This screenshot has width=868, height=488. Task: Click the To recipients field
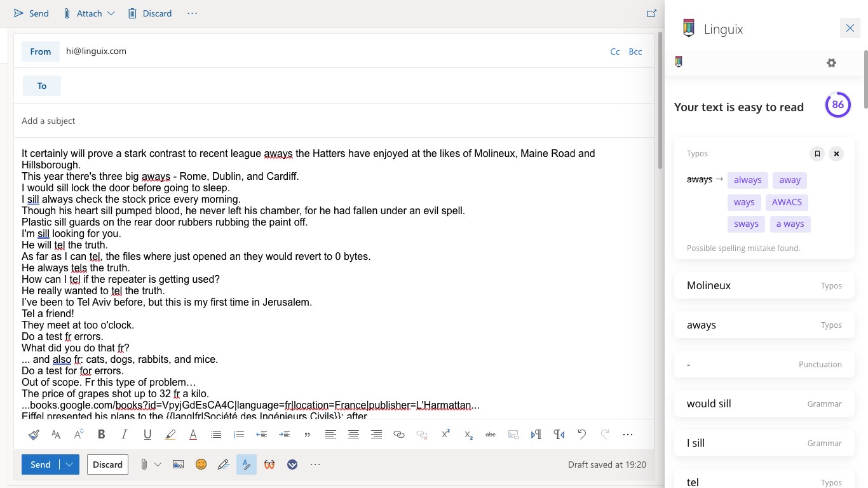point(356,86)
